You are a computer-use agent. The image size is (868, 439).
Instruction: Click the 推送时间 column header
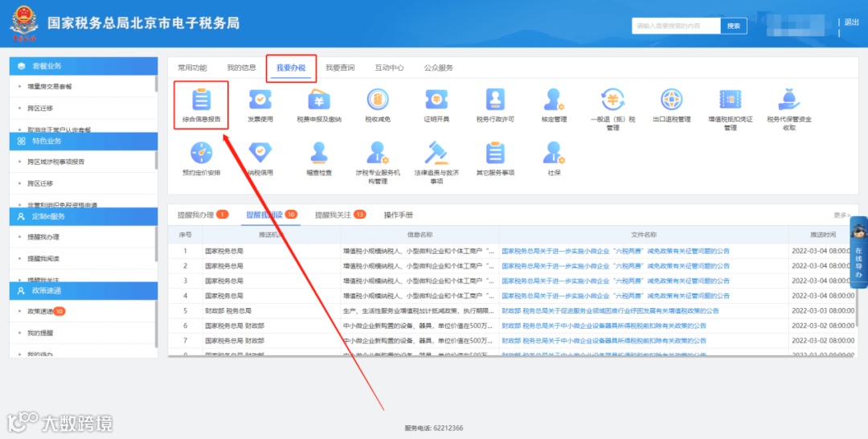click(823, 235)
